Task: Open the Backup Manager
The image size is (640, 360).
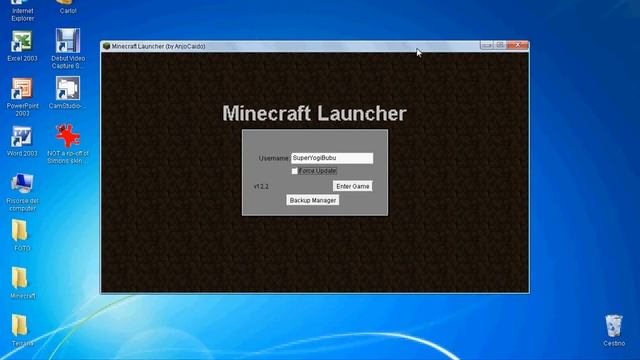Action: coord(313,200)
